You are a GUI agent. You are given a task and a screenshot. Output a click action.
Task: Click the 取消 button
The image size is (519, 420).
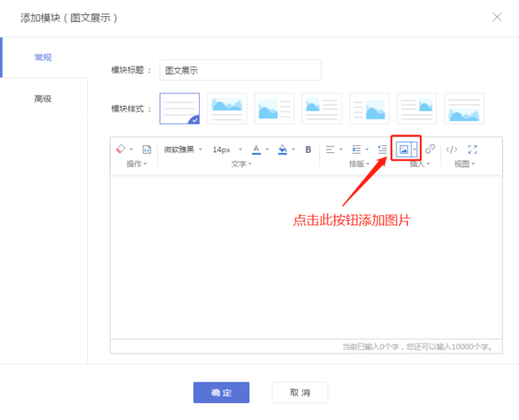300,392
